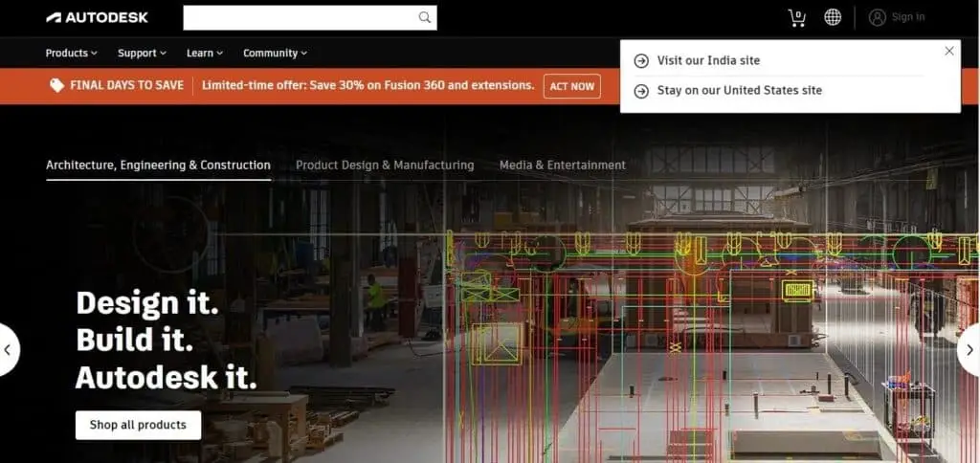Choose Visit our India site

pos(708,61)
